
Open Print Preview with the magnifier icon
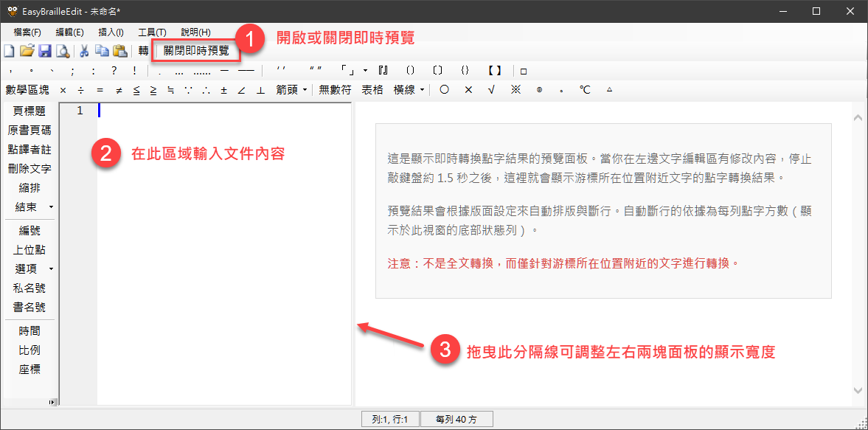point(63,51)
